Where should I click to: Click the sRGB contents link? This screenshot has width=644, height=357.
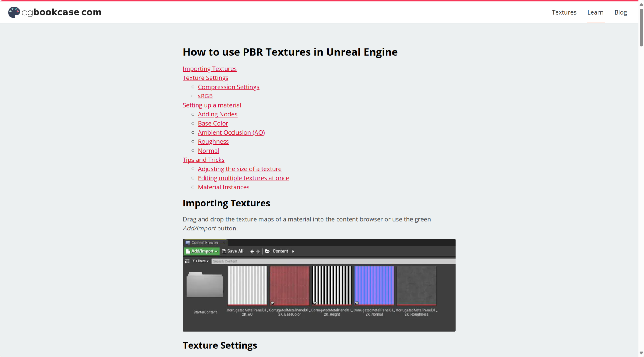click(x=205, y=96)
